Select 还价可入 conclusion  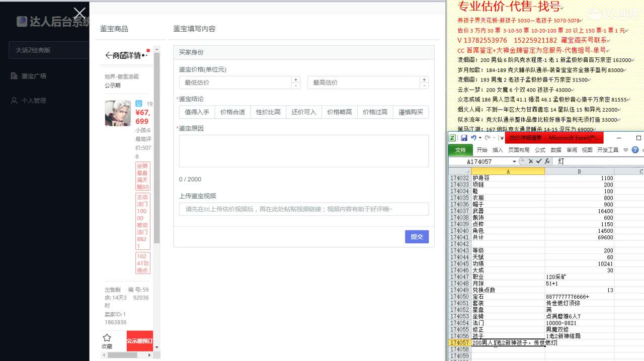click(304, 112)
